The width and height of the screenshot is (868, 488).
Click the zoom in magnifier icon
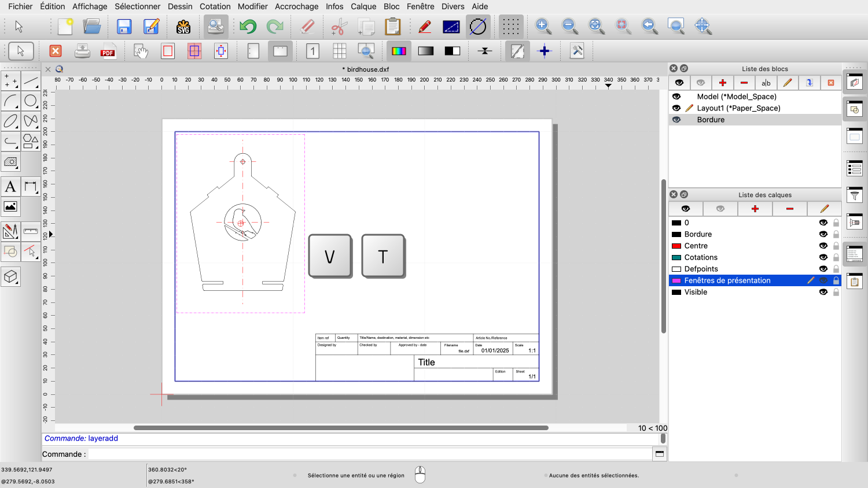coord(543,26)
